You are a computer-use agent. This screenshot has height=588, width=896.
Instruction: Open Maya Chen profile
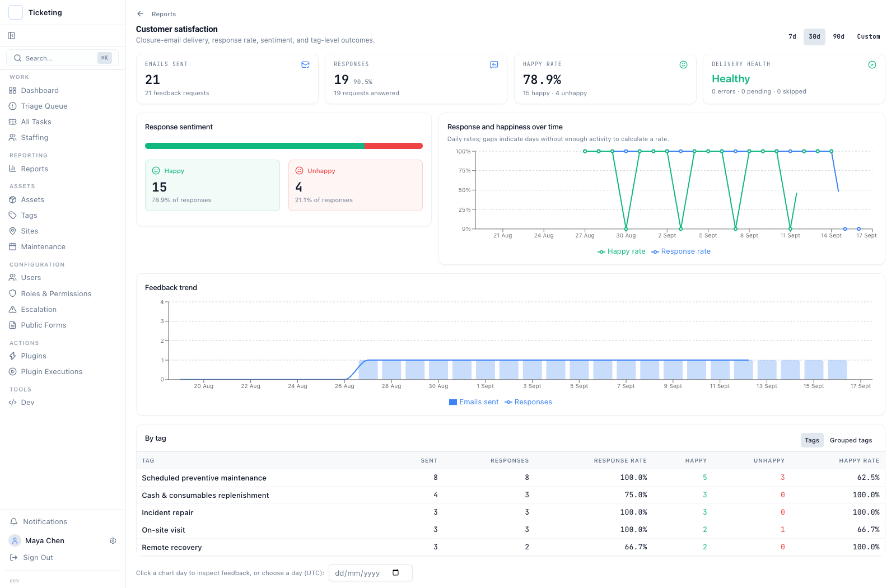(45, 541)
